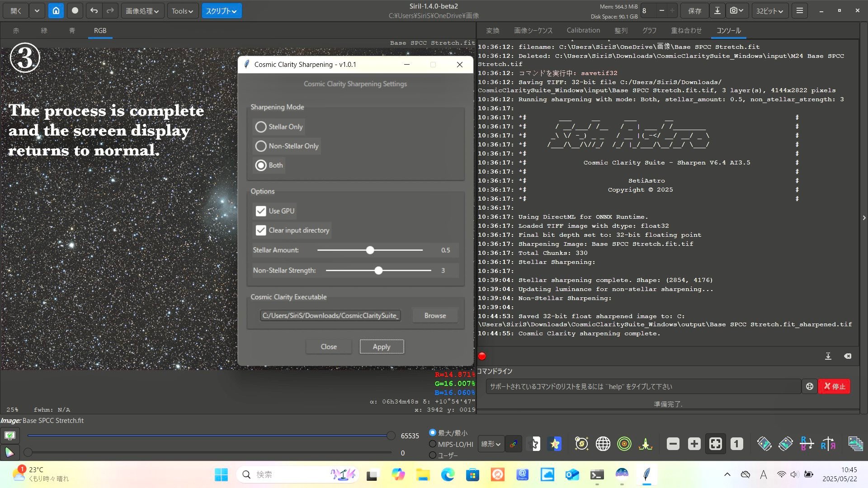
Task: Click zoom in plus button
Action: [694, 444]
